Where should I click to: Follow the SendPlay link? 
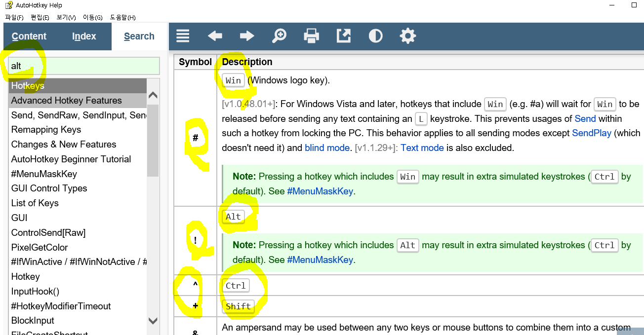[592, 133]
